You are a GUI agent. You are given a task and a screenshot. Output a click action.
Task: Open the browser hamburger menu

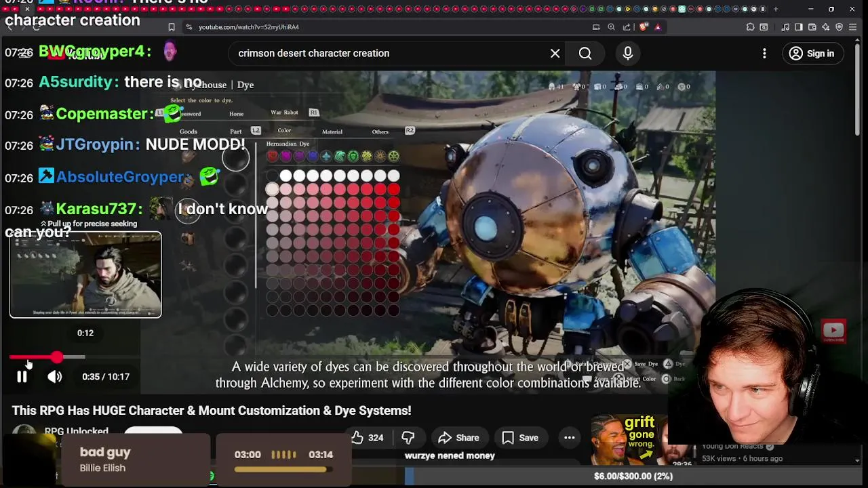click(x=853, y=27)
